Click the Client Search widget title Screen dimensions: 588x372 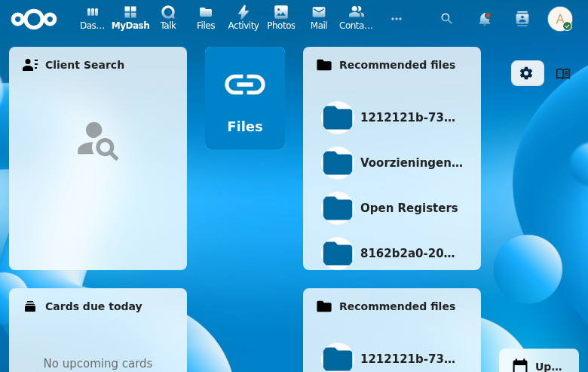click(84, 65)
